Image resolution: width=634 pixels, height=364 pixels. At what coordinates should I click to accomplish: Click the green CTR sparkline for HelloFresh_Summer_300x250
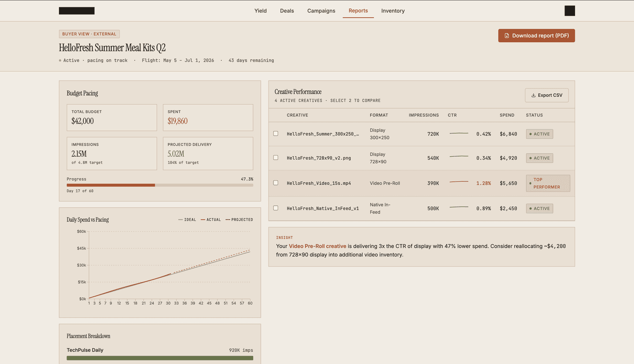(459, 133)
